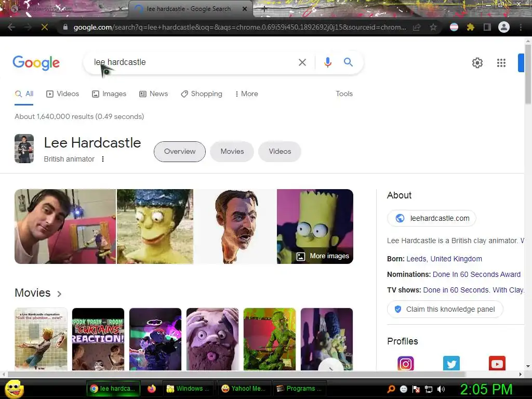The image size is (532, 399).
Task: Select the Overview chip
Action: tap(179, 151)
